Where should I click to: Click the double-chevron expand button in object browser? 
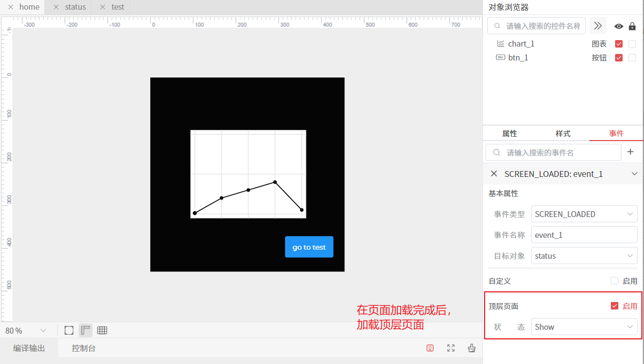coord(598,26)
